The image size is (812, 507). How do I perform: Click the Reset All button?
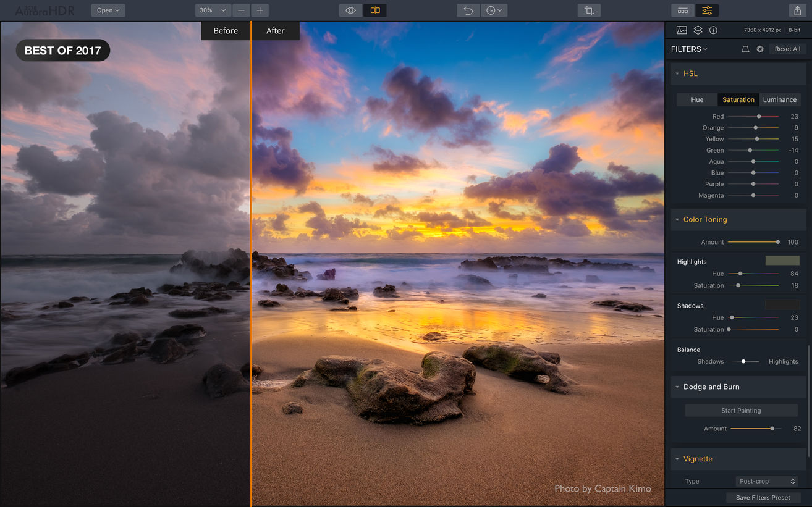[x=787, y=49]
